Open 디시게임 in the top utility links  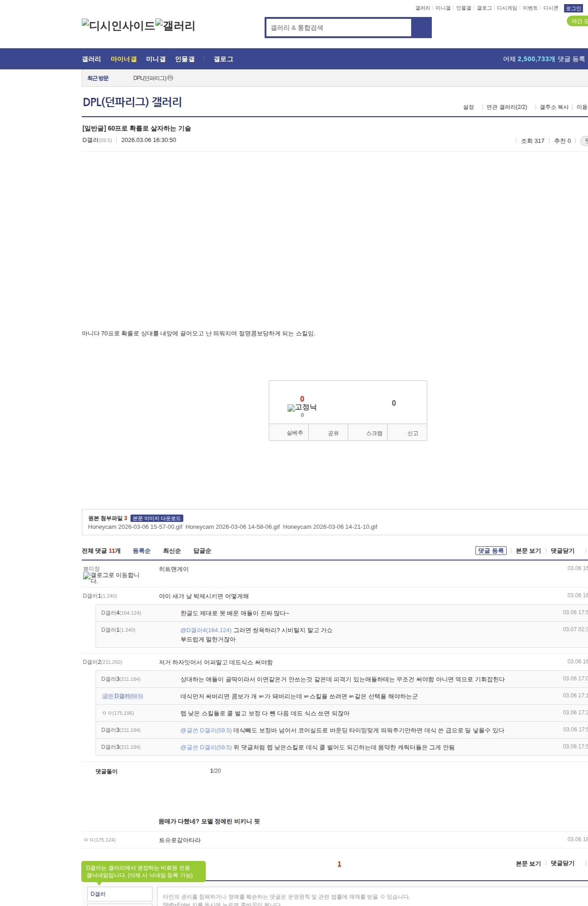(x=507, y=8)
